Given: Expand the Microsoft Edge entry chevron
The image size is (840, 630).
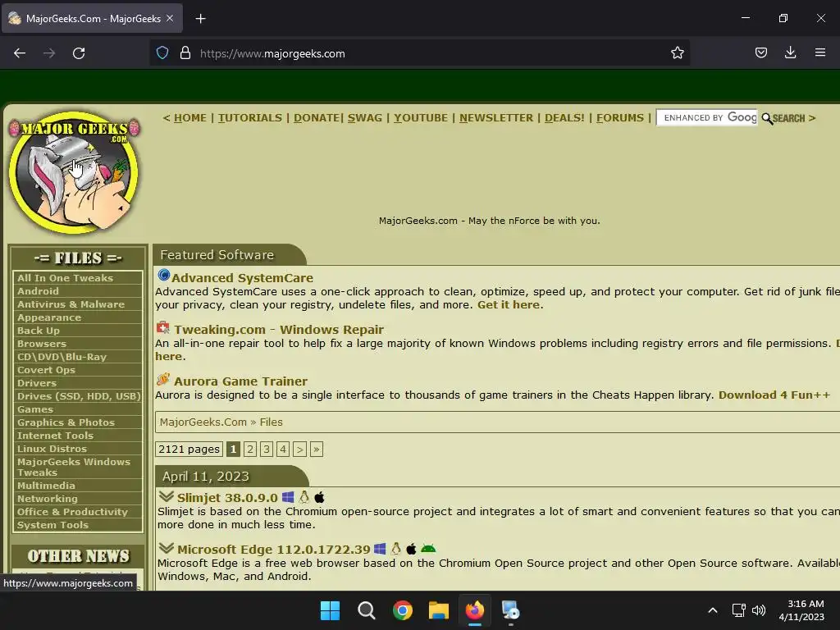Looking at the screenshot, I should pyautogui.click(x=167, y=547).
